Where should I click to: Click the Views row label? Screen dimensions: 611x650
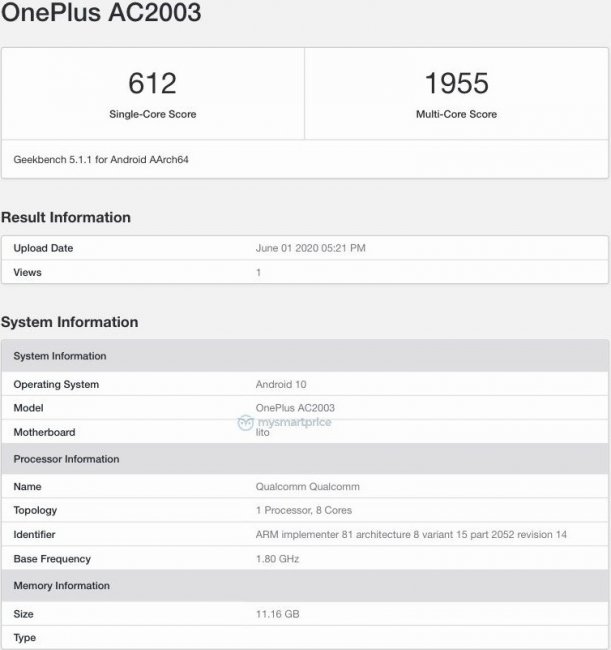(x=29, y=272)
